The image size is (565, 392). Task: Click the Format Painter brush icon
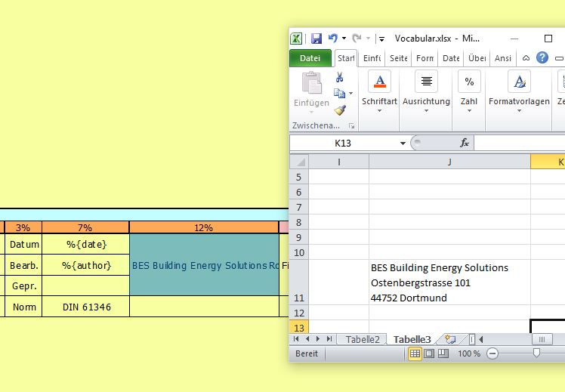(x=340, y=110)
